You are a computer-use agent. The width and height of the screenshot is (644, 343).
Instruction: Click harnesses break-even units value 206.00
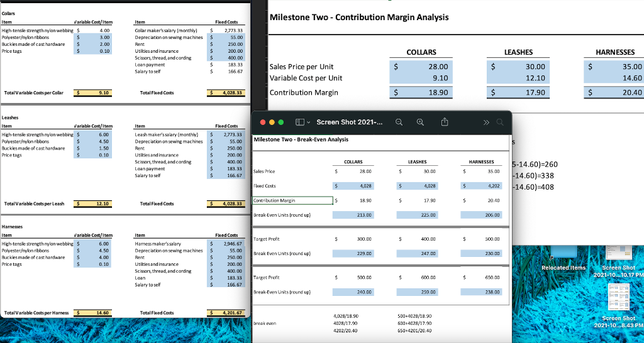(x=481, y=215)
